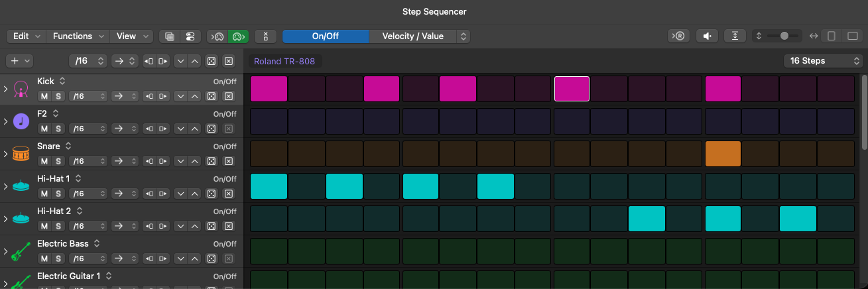Mute the Hi-Hat 1 row
868x289 pixels.
(44, 194)
